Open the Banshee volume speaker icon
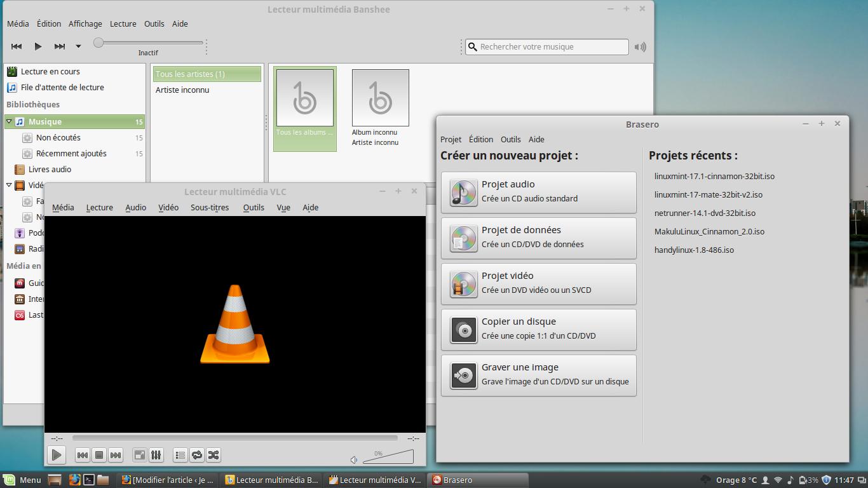This screenshot has height=488, width=868. tap(641, 46)
